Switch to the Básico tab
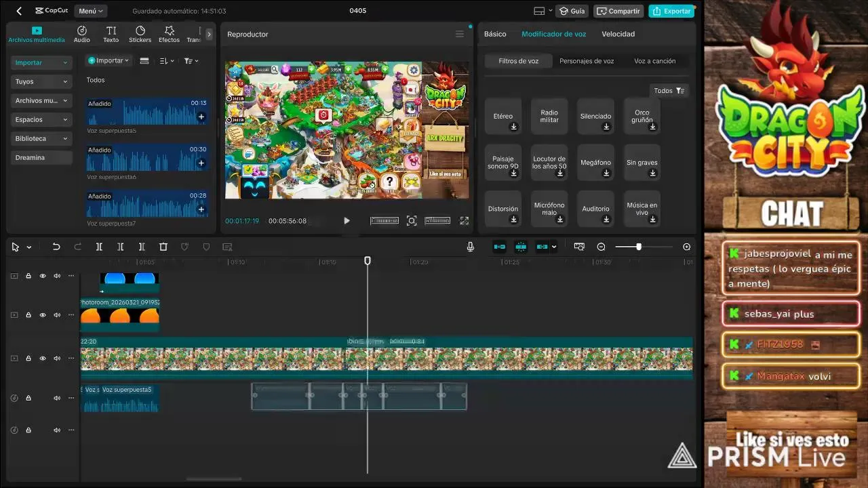This screenshot has width=868, height=488. [495, 34]
